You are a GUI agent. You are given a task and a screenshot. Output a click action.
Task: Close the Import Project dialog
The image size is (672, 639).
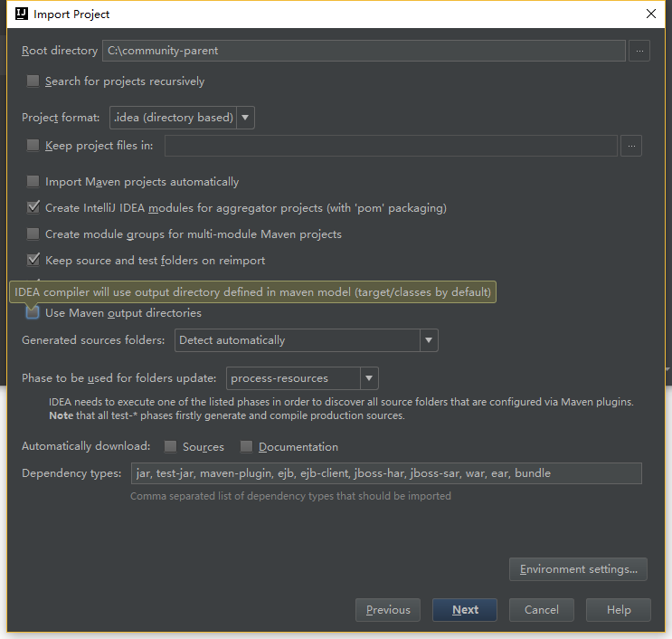click(650, 14)
